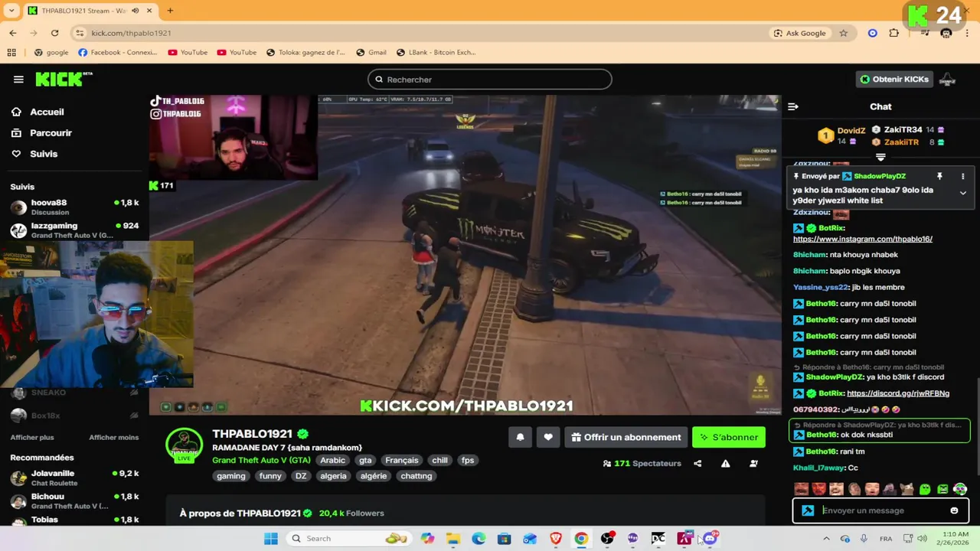This screenshot has height=551, width=980.
Task: Click Afficher moins under Suivis
Action: (x=113, y=438)
